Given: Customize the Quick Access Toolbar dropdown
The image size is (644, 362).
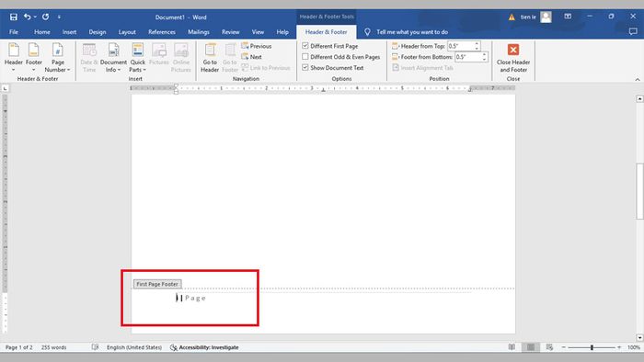Looking at the screenshot, I should tap(59, 17).
